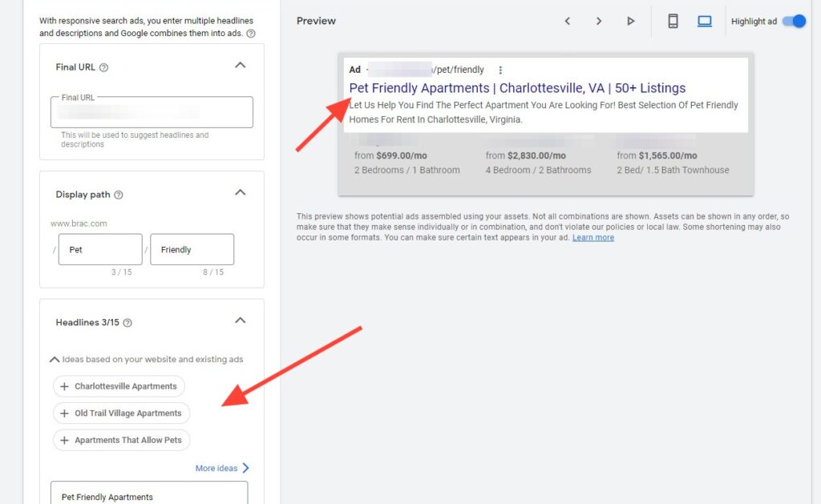Collapse the Display path section
The width and height of the screenshot is (821, 504).
click(x=240, y=192)
